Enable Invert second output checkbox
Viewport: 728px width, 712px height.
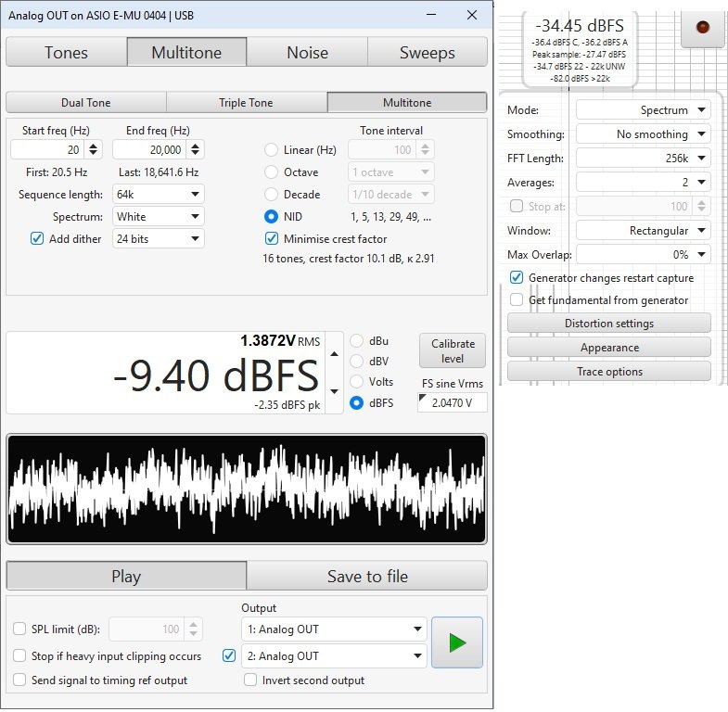click(x=250, y=680)
